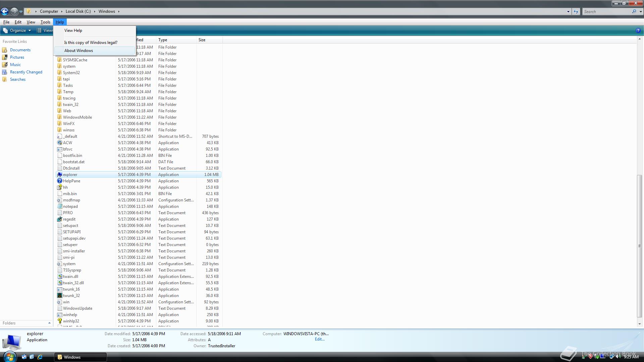The width and height of the screenshot is (644, 362).
Task: Sort by the Type column header
Action: [176, 40]
